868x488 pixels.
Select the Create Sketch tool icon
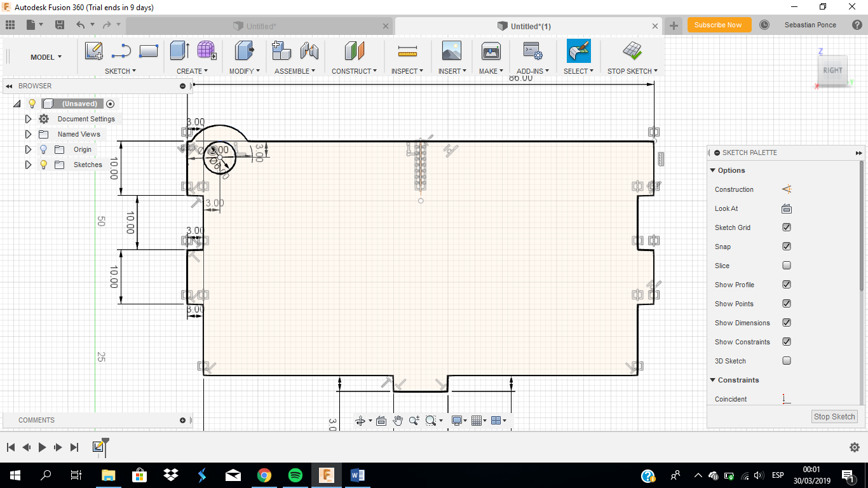tap(94, 51)
